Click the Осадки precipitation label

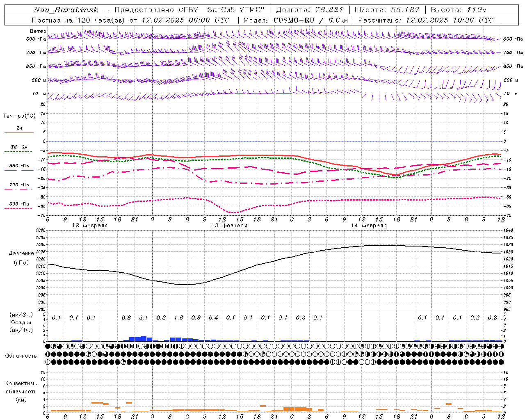point(21,323)
